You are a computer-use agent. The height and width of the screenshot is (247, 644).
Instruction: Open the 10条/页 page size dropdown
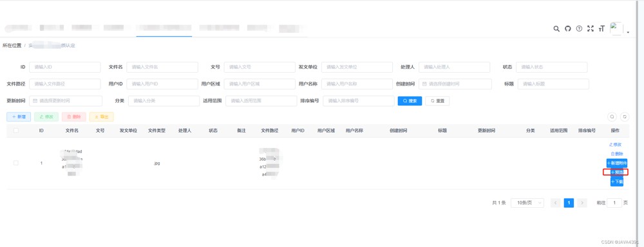click(527, 203)
